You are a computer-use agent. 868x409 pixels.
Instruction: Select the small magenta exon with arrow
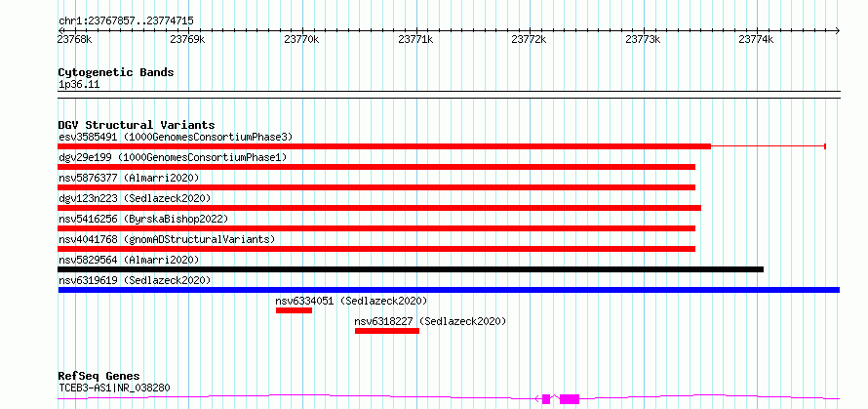[x=545, y=398]
